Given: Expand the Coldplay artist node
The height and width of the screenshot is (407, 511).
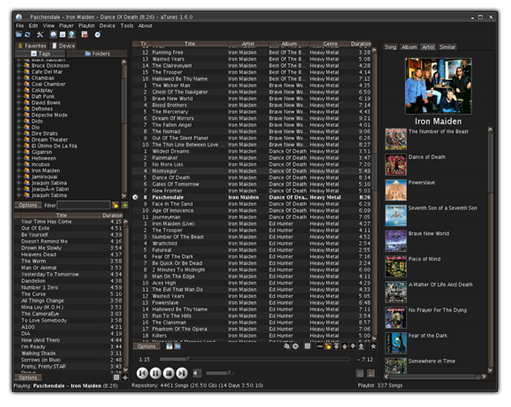Looking at the screenshot, I should point(19,90).
